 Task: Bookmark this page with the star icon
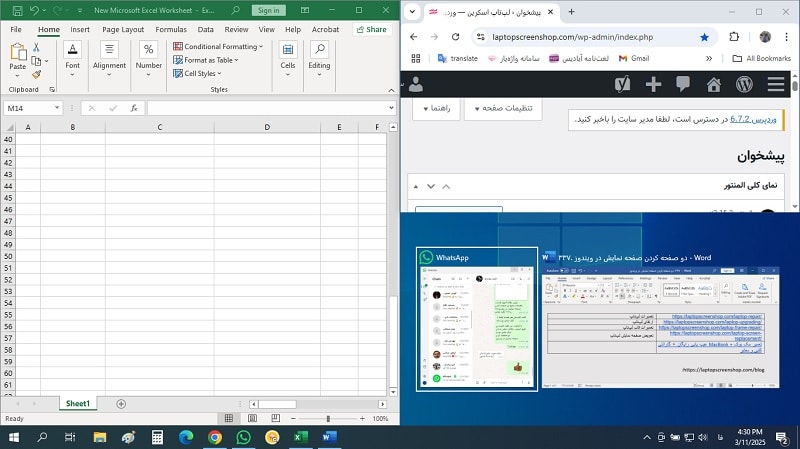tap(705, 37)
